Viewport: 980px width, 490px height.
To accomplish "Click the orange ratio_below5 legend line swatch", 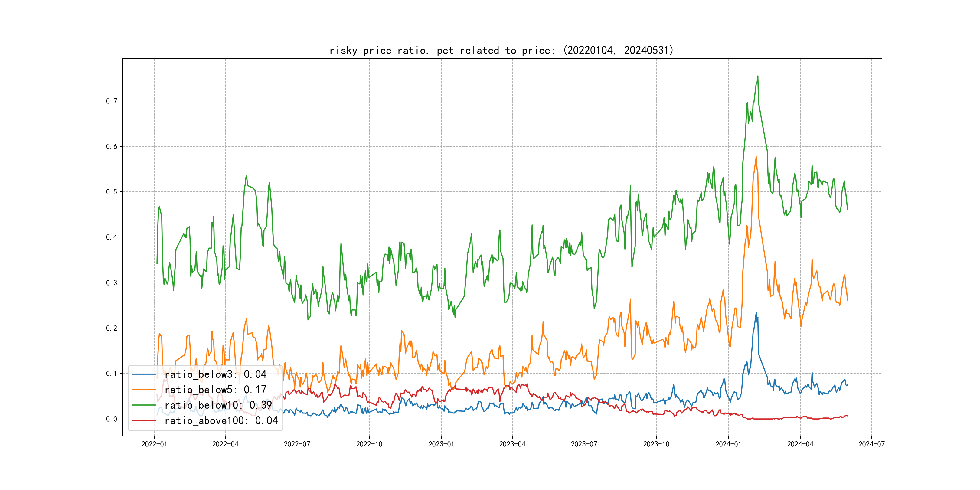I will 144,390.
